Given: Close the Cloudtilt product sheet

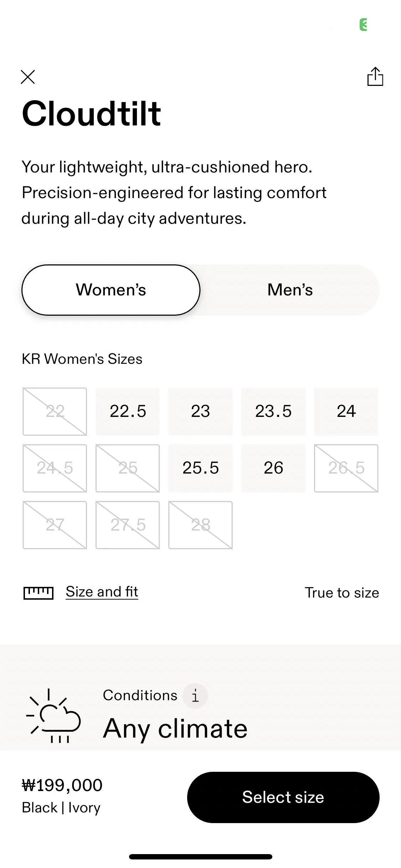Looking at the screenshot, I should [x=28, y=77].
